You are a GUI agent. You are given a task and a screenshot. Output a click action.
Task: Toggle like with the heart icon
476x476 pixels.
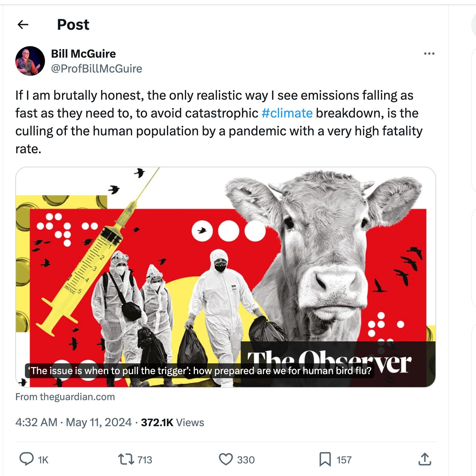point(226,459)
